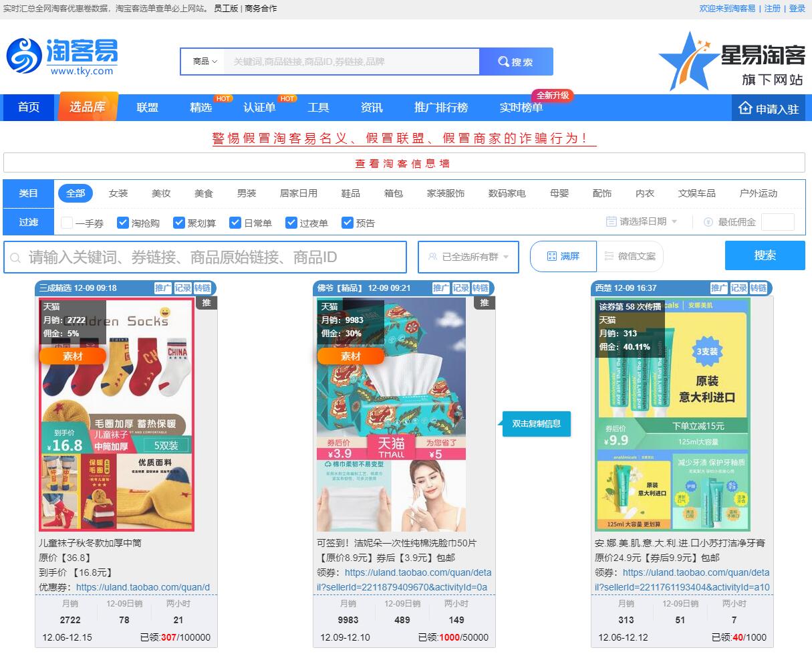The height and width of the screenshot is (658, 812).
Task: Click the magnifier icon in keyword input
Action: point(15,257)
